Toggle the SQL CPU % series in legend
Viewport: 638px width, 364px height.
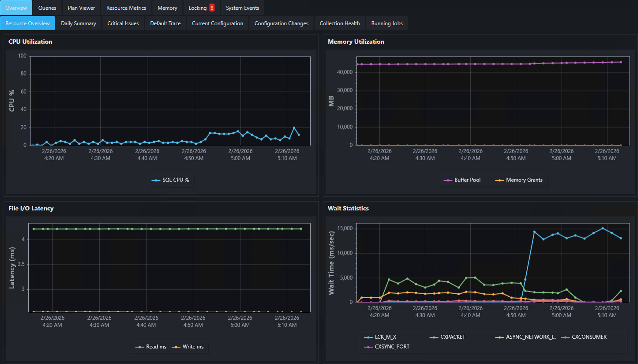[x=171, y=180]
